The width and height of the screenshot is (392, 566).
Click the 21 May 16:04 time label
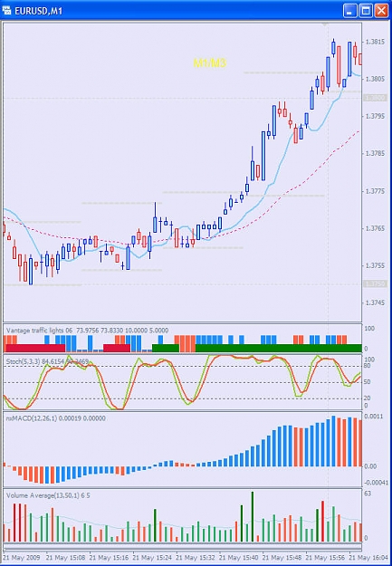[x=368, y=557]
